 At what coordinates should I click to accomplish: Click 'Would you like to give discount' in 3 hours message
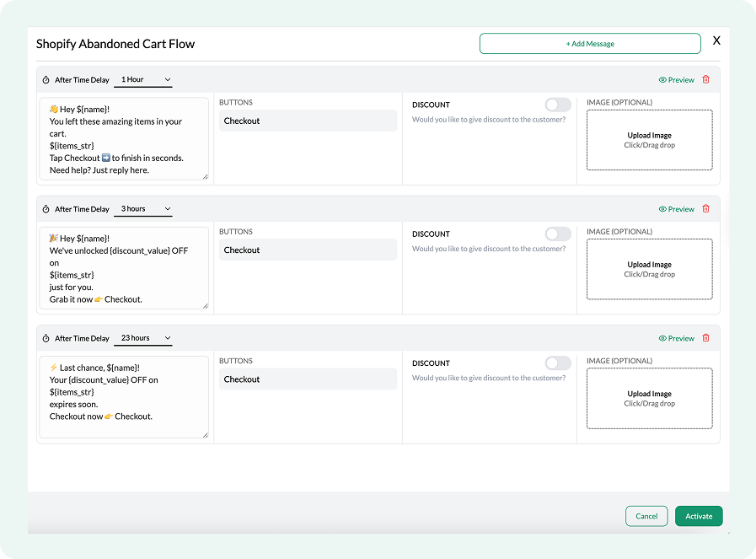pyautogui.click(x=489, y=249)
